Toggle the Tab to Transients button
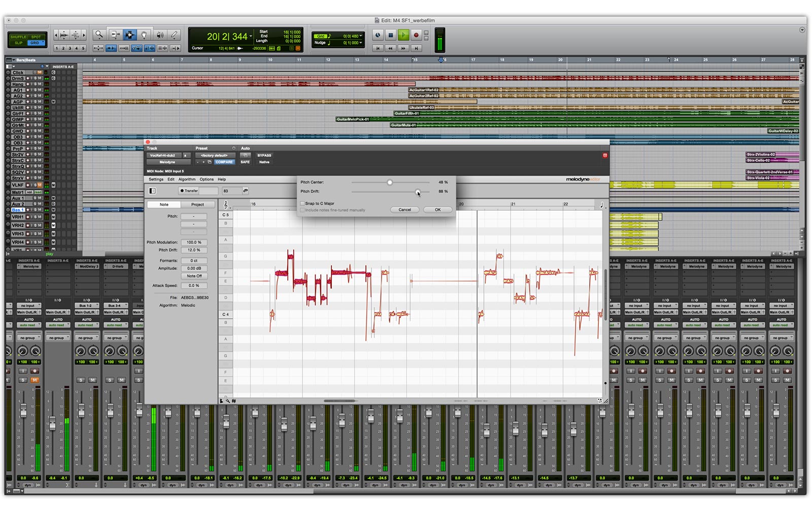The image size is (812, 511). click(x=111, y=48)
